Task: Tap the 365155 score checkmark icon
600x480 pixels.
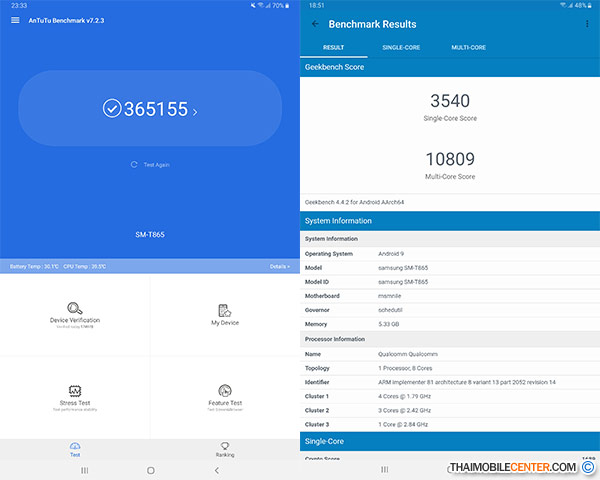Action: click(x=112, y=108)
